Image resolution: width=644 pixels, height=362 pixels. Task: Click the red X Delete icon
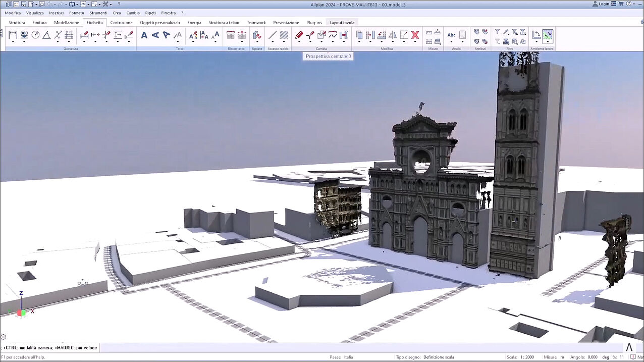pyautogui.click(x=415, y=35)
